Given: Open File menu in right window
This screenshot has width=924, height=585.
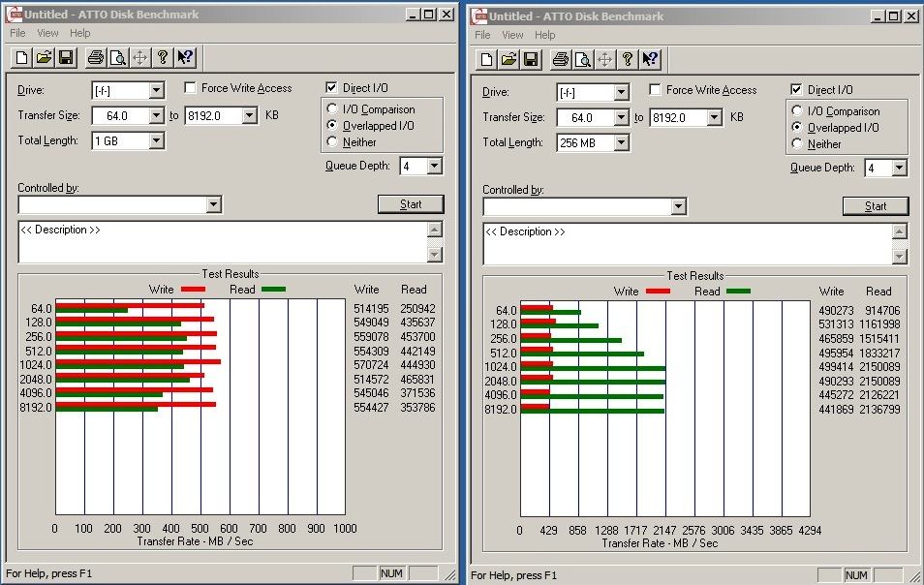Looking at the screenshot, I should 482,35.
